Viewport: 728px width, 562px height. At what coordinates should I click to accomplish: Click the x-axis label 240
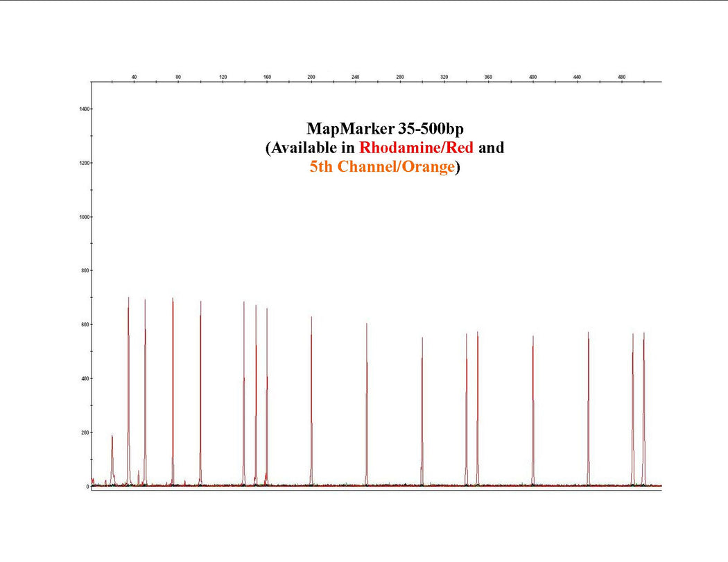(x=356, y=76)
